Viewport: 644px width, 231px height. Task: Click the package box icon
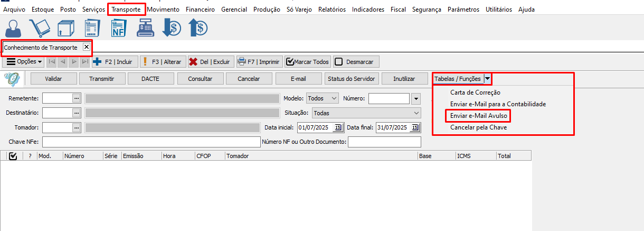(65, 27)
